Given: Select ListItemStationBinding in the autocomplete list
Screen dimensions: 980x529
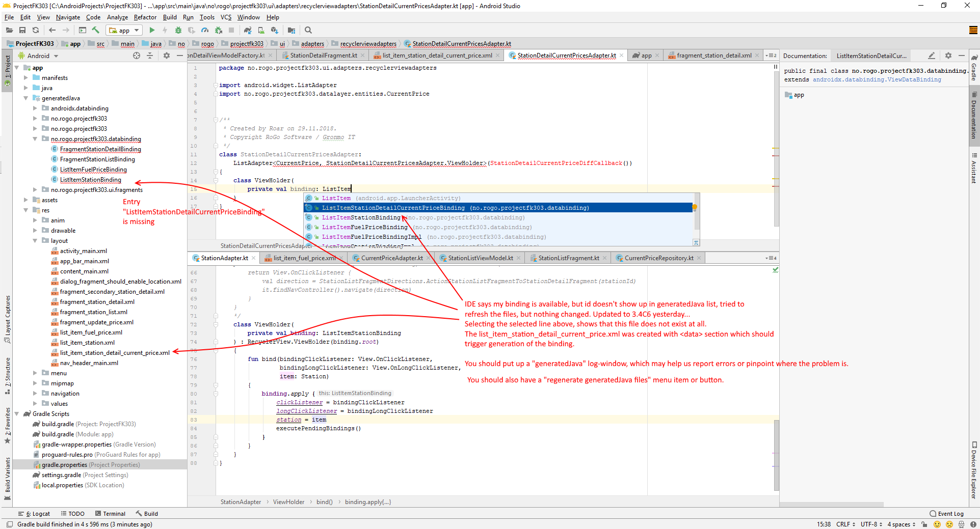Looking at the screenshot, I should (x=361, y=217).
